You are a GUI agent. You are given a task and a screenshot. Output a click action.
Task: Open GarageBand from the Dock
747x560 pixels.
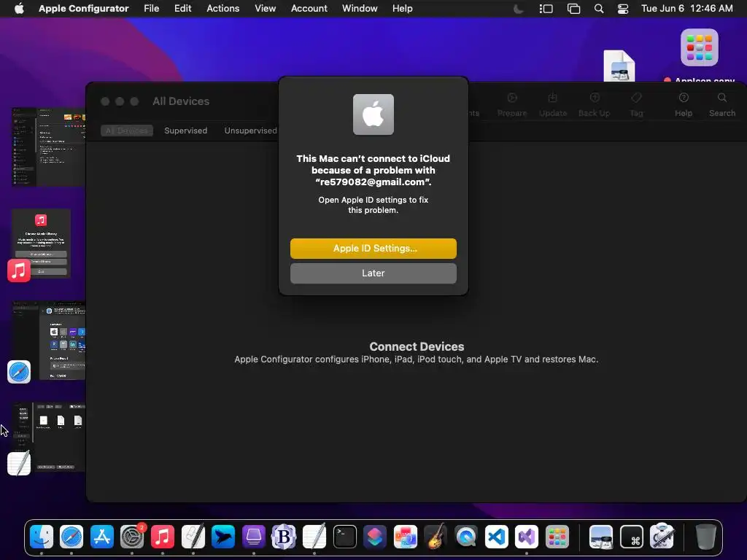coord(436,537)
